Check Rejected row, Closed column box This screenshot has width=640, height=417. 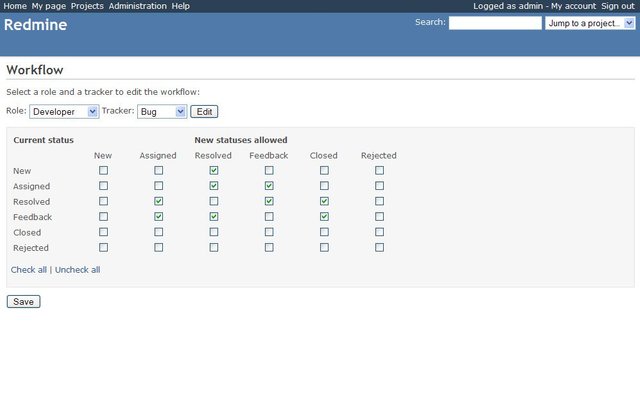(324, 247)
